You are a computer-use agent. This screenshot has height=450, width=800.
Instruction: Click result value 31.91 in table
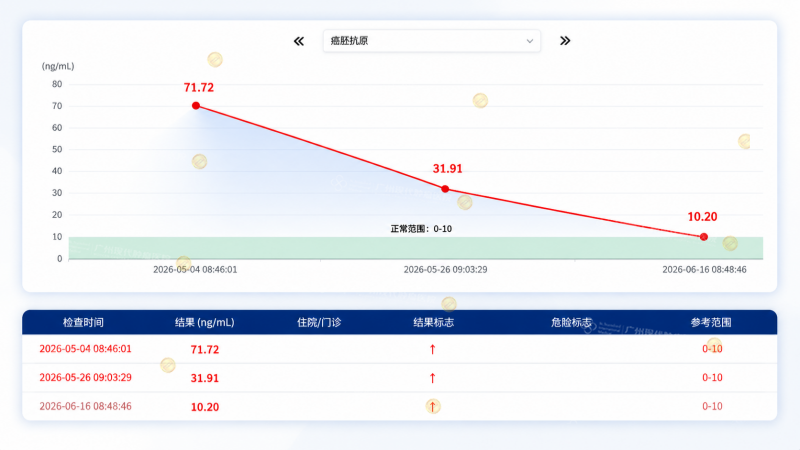pyautogui.click(x=205, y=378)
